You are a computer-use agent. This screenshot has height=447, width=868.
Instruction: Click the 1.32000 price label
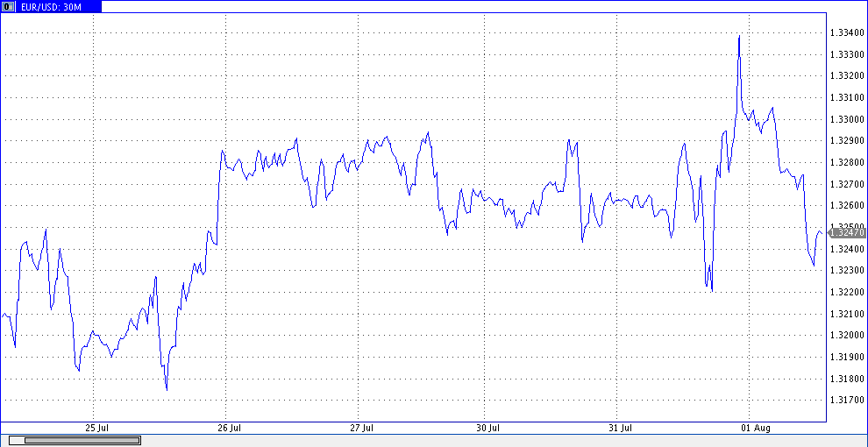coord(847,335)
